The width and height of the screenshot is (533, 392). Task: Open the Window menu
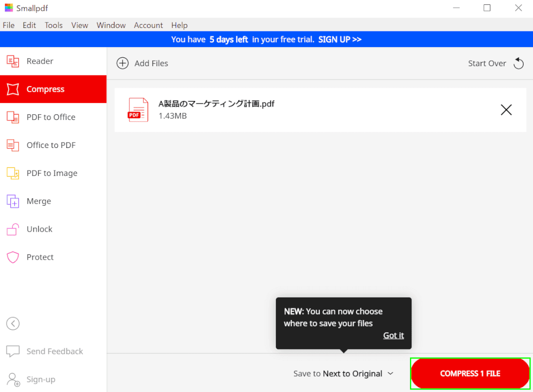click(x=111, y=25)
